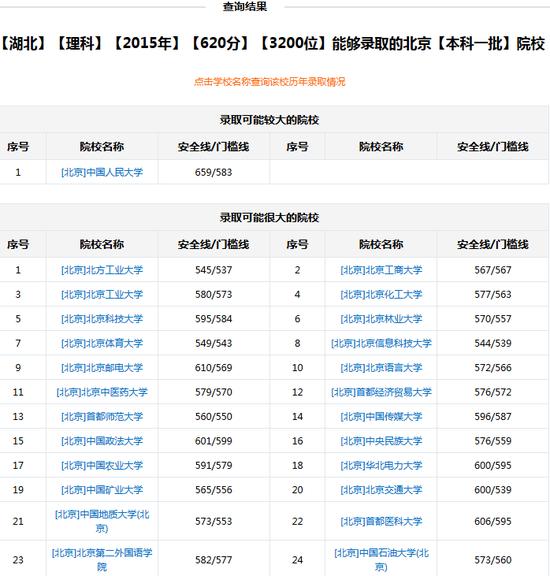This screenshot has height=576, width=550.
Task: Click the orange hint 点击学校名称查询该校历年录取情况
Action: pos(270,81)
